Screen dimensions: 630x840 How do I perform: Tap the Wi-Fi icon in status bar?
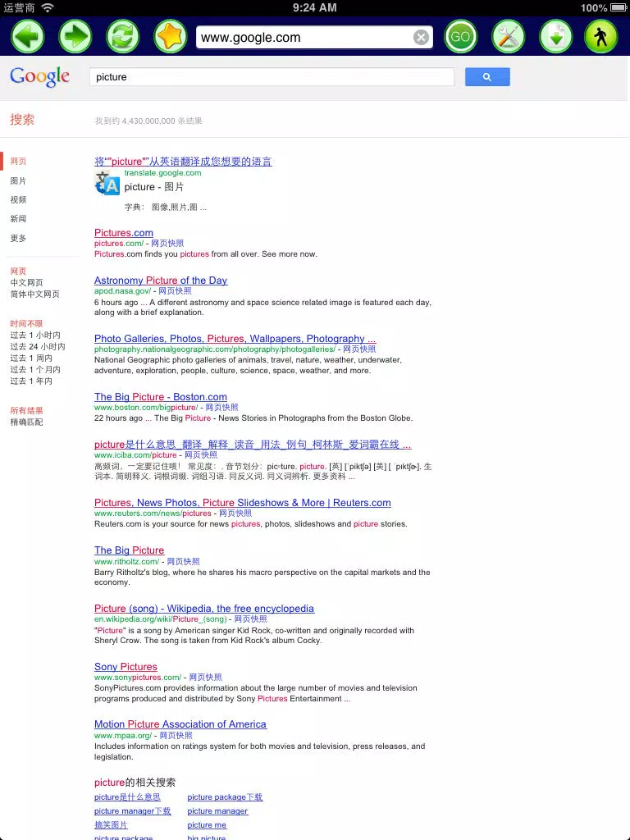(48, 7)
